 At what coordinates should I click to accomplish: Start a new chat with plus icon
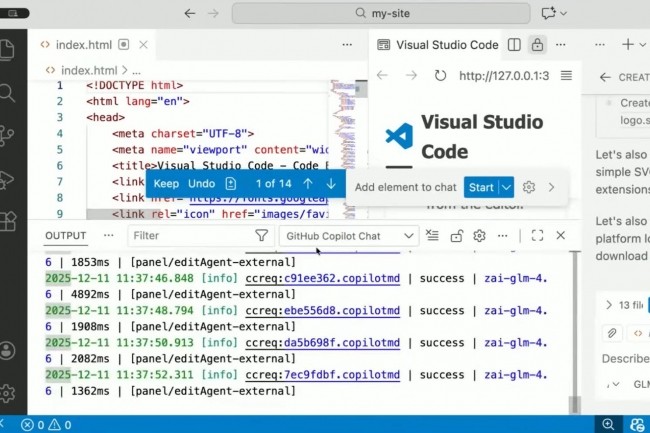(x=628, y=44)
